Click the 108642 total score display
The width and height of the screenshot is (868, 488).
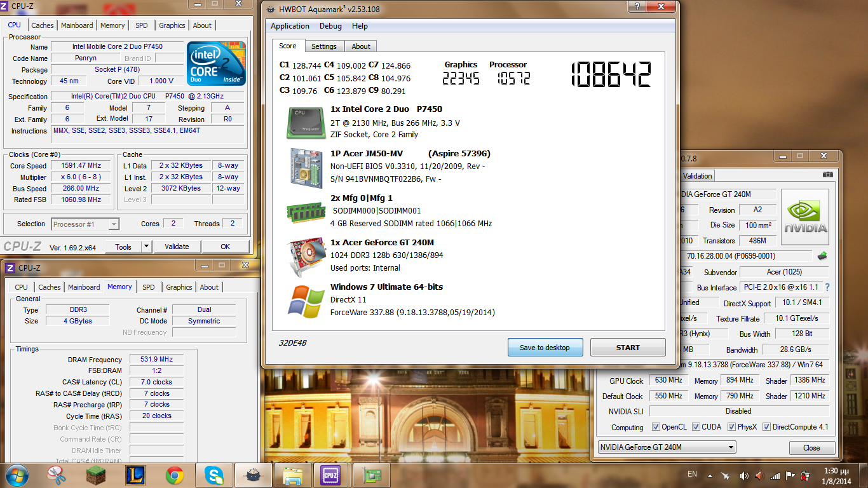(611, 74)
